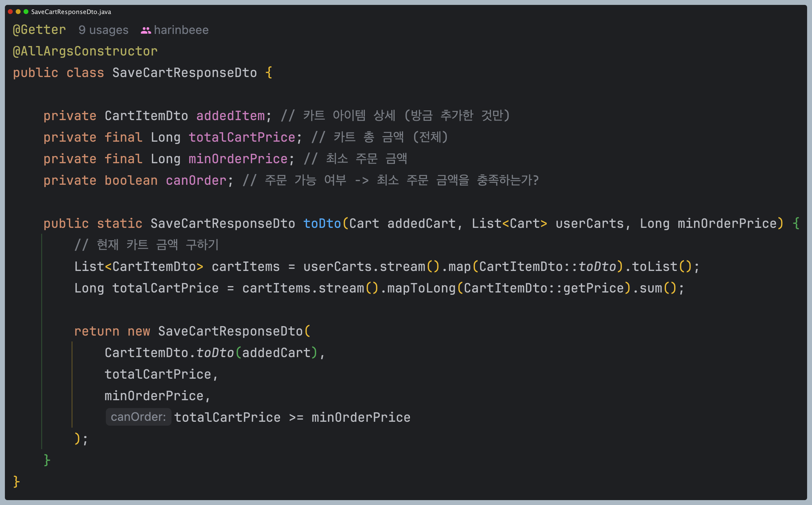Click the final yellow closing class brace
Screen dimensions: 812x505
16,481
